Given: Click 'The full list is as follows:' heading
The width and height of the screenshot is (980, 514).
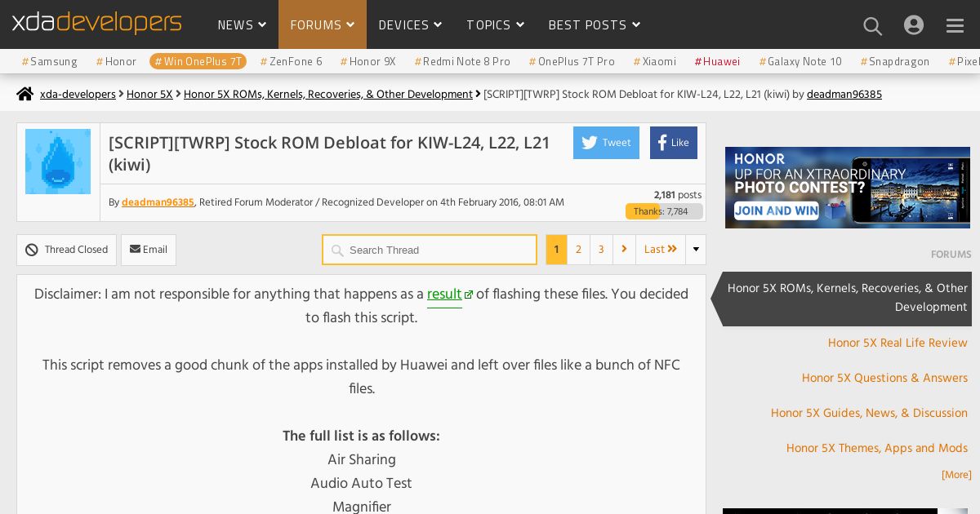Looking at the screenshot, I should (x=361, y=436).
